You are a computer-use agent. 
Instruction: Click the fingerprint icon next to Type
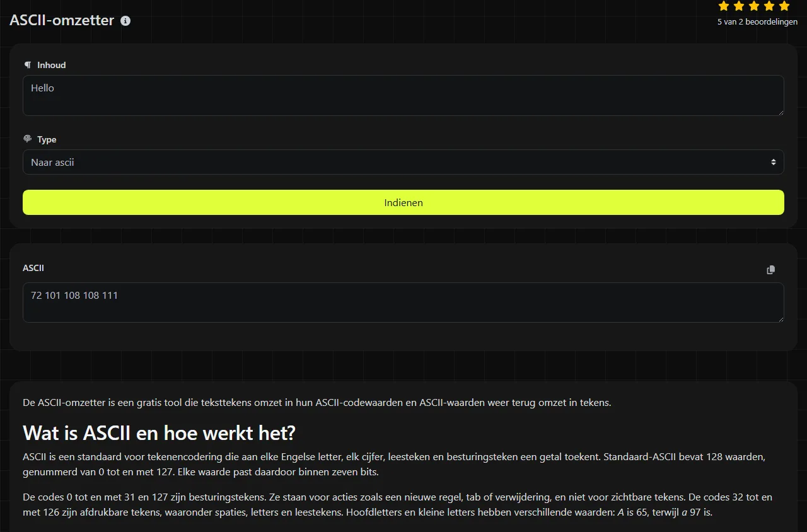[x=27, y=139]
